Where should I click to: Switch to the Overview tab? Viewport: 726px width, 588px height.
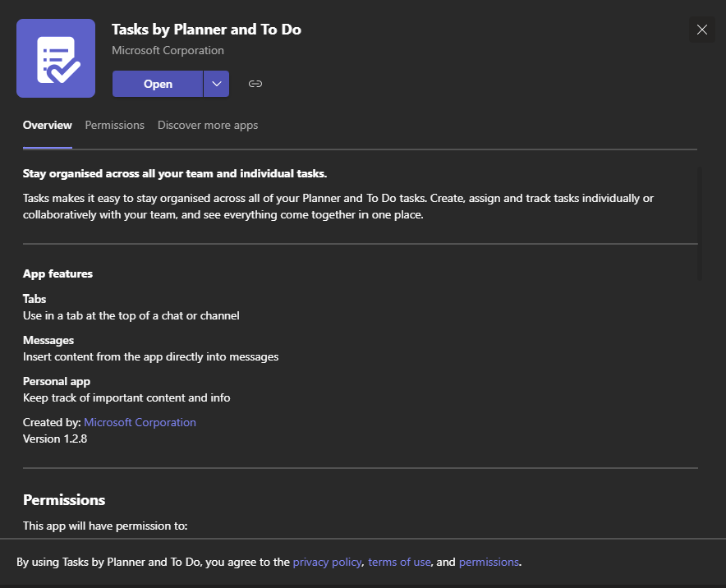[x=48, y=126]
